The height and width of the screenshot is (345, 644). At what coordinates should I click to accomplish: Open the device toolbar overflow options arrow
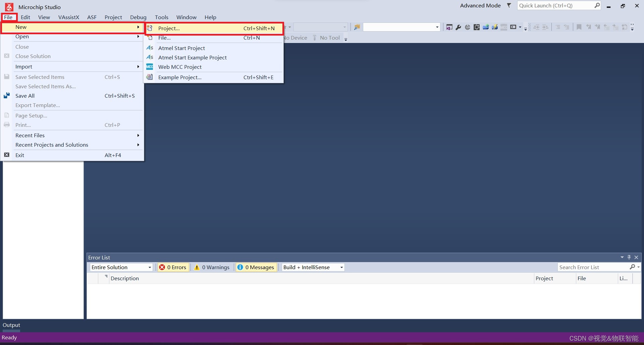(346, 39)
